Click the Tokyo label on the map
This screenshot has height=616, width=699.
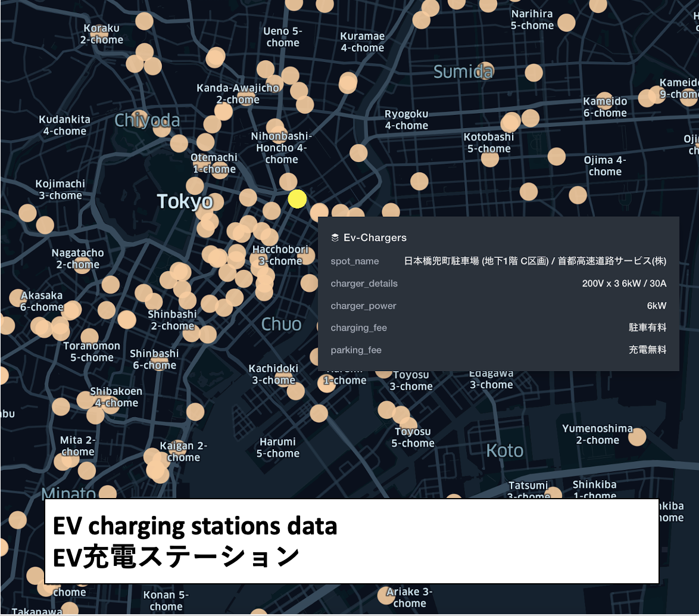185,202
